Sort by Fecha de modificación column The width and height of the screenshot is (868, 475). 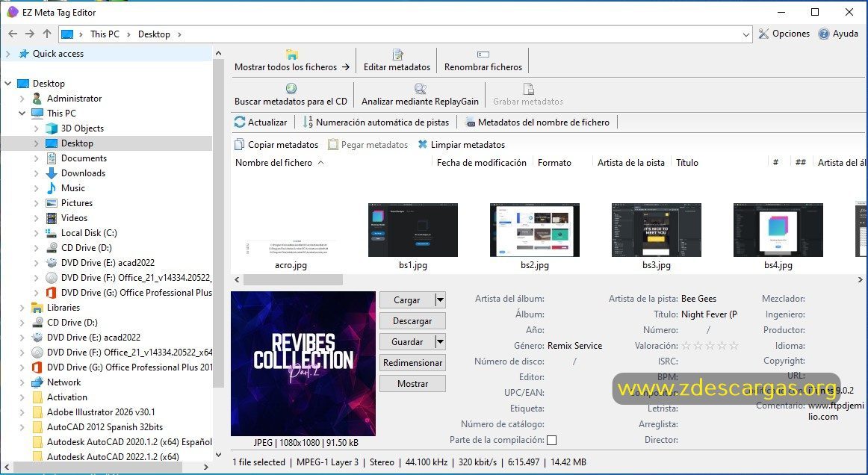coord(482,163)
